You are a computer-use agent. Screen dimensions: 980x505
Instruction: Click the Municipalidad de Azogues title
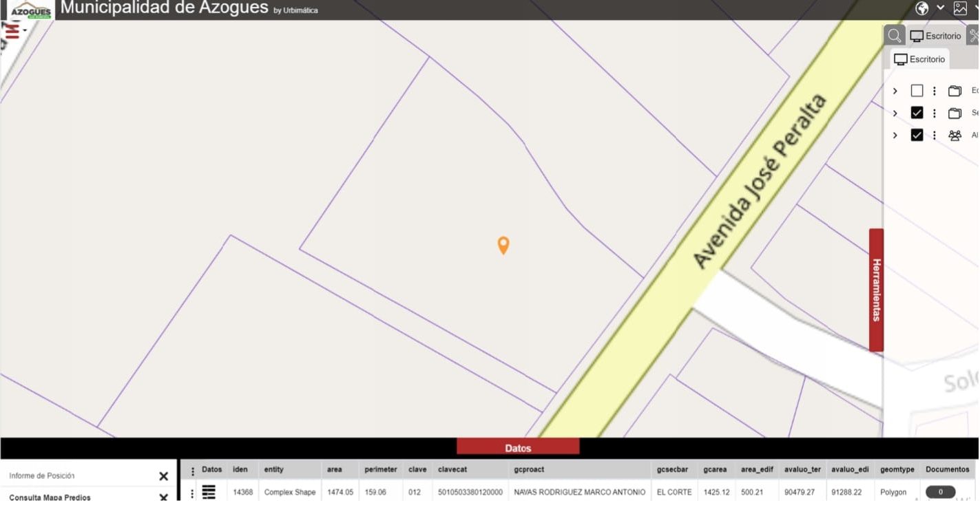(x=164, y=8)
